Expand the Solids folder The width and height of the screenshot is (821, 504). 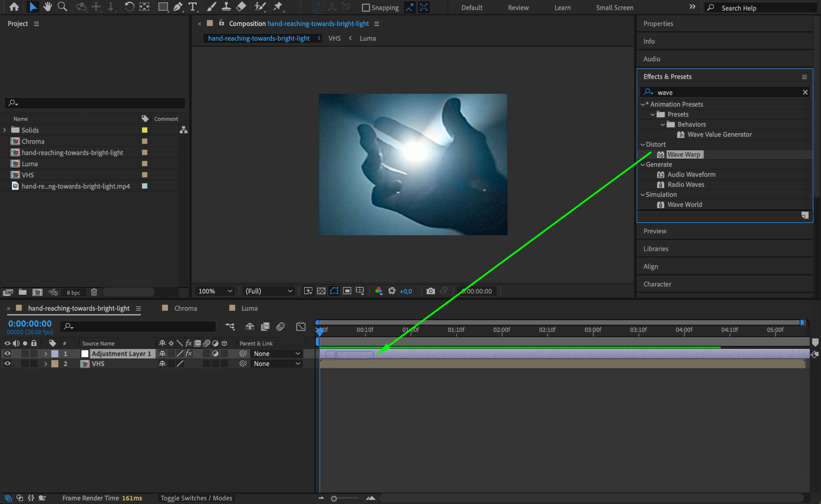[x=5, y=130]
